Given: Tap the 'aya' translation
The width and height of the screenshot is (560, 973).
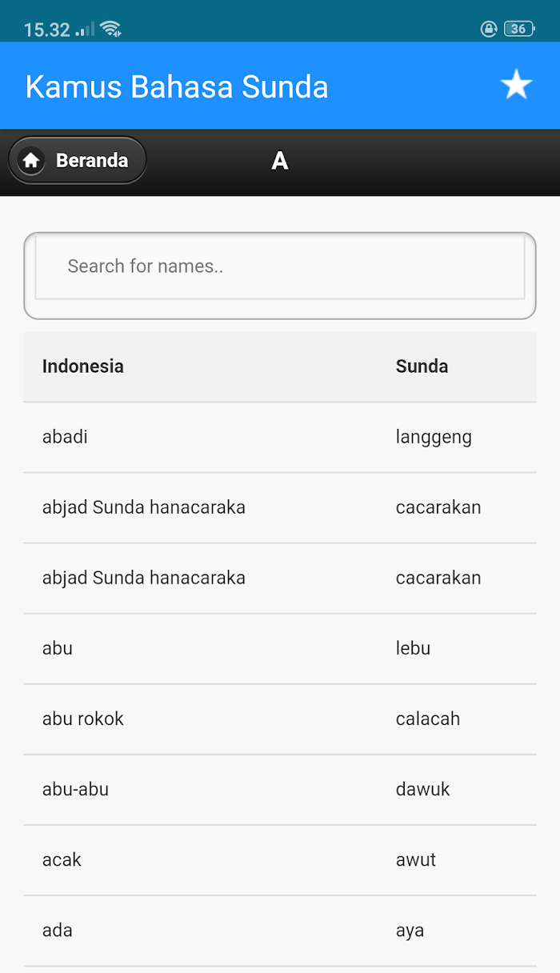Looking at the screenshot, I should [410, 931].
